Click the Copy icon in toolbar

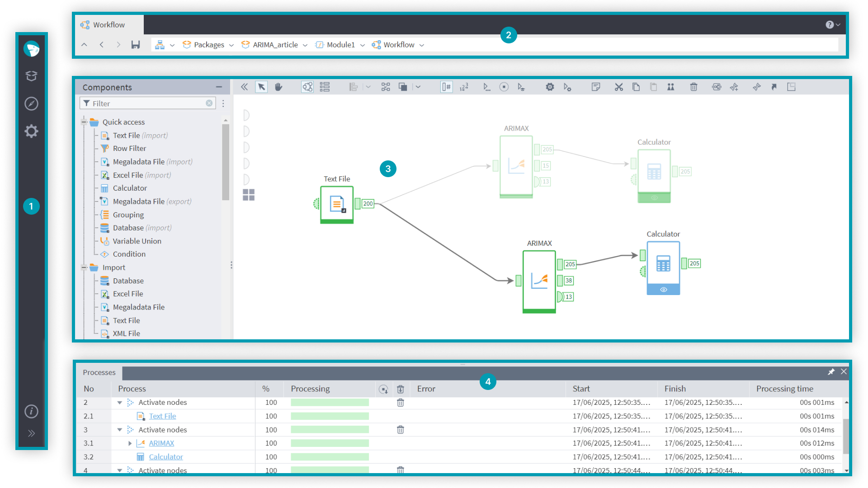636,87
